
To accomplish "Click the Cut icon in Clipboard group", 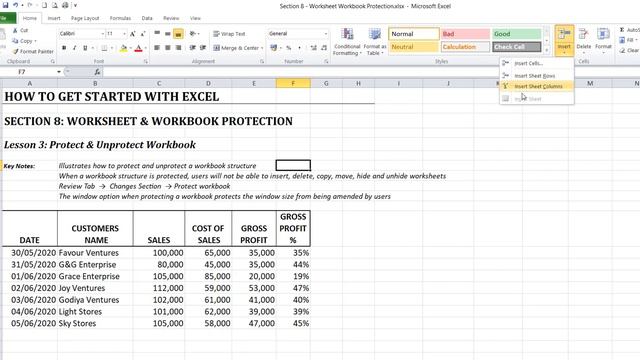I will click(16, 30).
